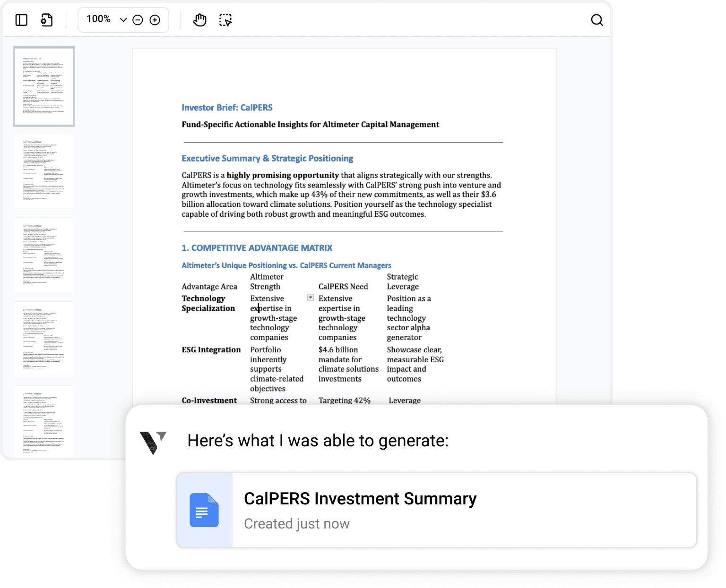Screen dimensions: 726x588
Task: Click "Technology Specialization" row label
Action: 208,303
